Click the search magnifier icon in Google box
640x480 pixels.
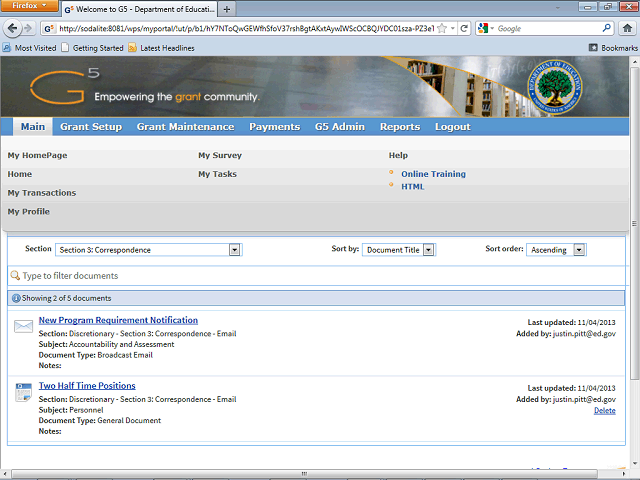click(607, 28)
